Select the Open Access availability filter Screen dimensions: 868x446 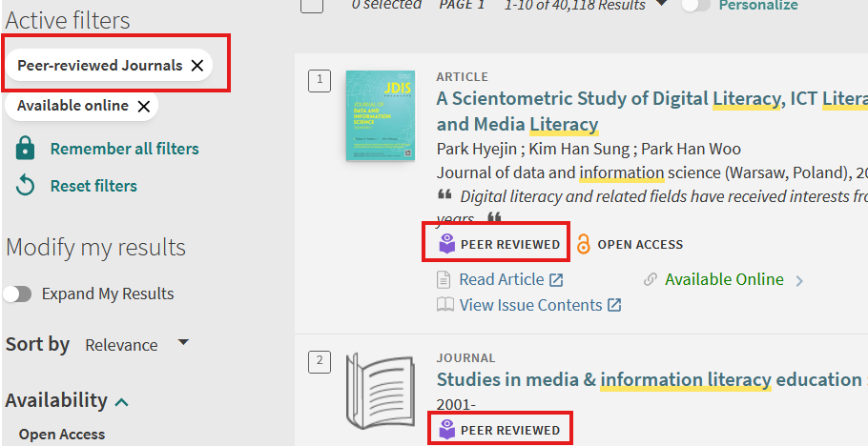click(62, 435)
